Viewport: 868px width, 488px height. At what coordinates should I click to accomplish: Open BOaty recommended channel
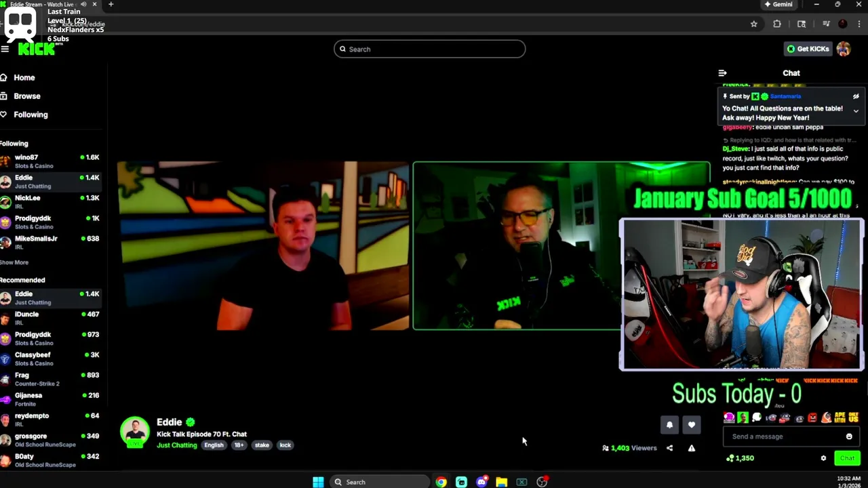[x=51, y=460]
